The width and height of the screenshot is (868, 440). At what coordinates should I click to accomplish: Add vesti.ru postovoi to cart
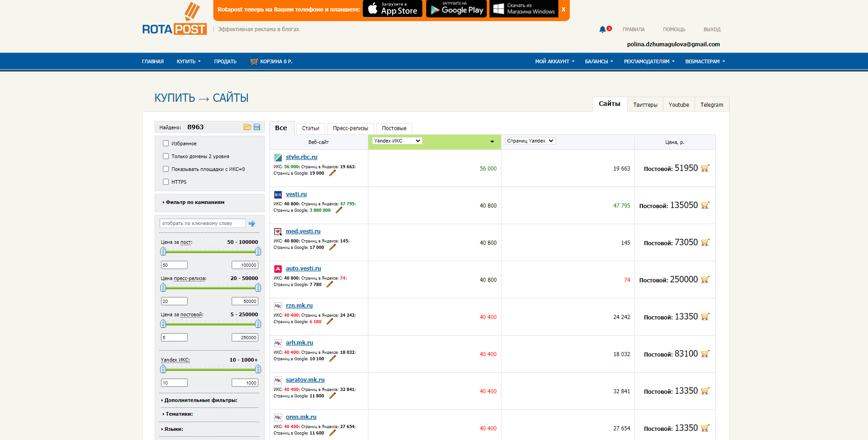tap(705, 205)
